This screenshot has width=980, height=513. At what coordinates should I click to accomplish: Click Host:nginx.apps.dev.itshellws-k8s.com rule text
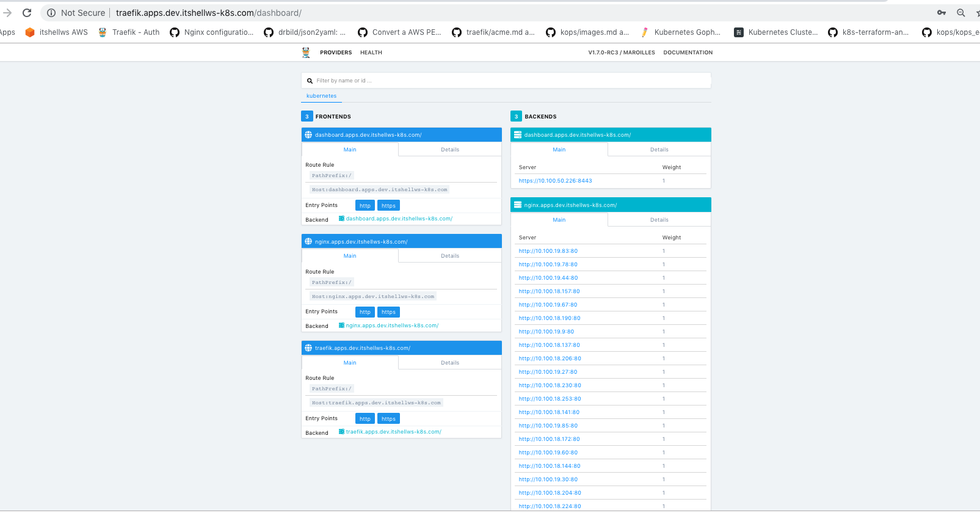[x=372, y=297]
